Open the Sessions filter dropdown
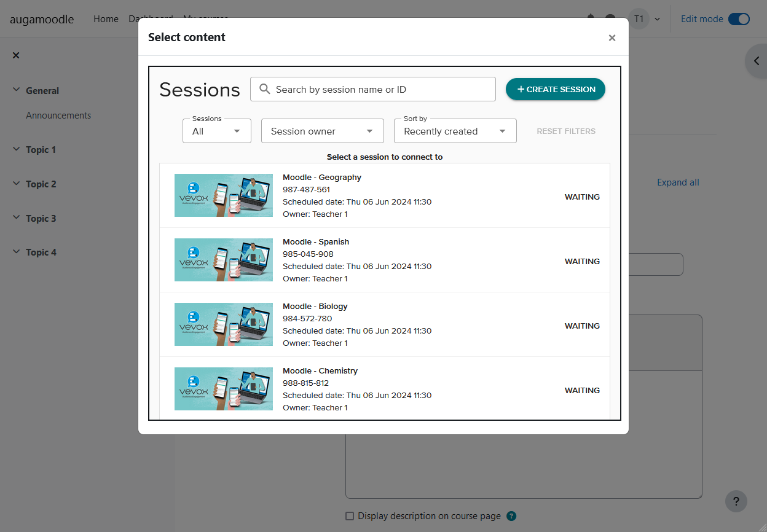 tap(216, 131)
